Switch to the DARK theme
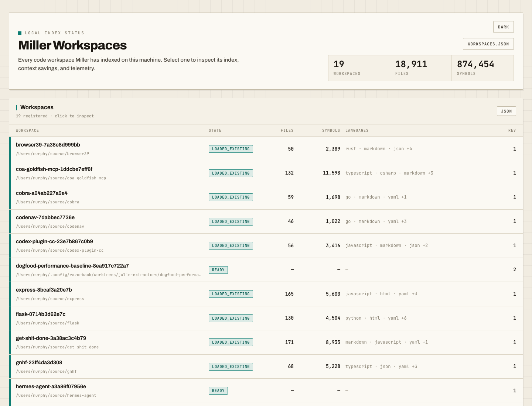The height and width of the screenshot is (406, 532). click(x=503, y=27)
